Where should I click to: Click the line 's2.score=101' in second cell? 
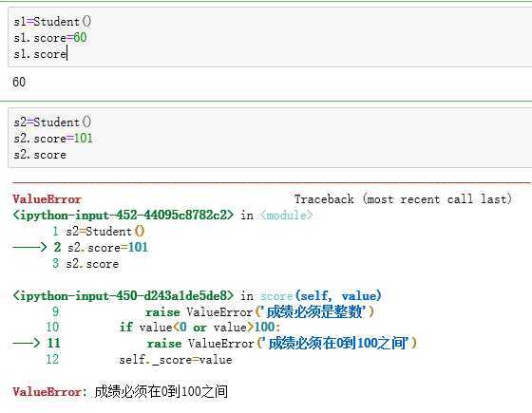(x=53, y=139)
